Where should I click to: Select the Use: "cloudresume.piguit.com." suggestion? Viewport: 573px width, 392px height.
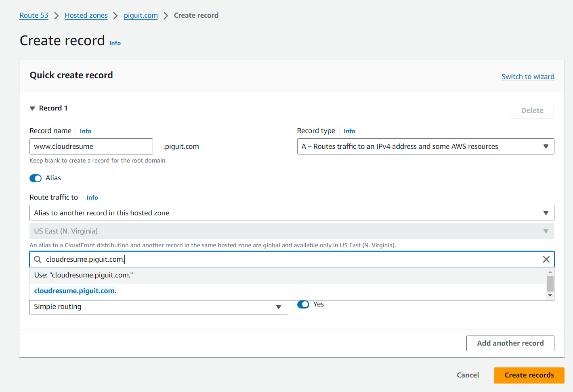[288, 275]
